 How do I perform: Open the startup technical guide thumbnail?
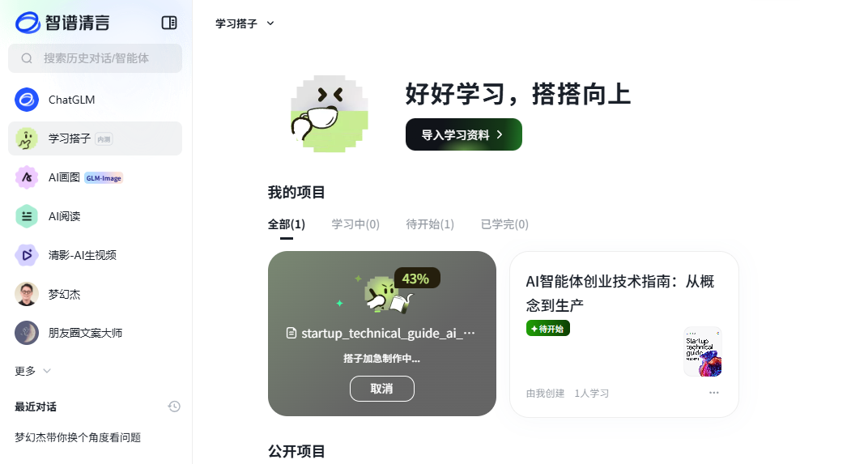[703, 351]
